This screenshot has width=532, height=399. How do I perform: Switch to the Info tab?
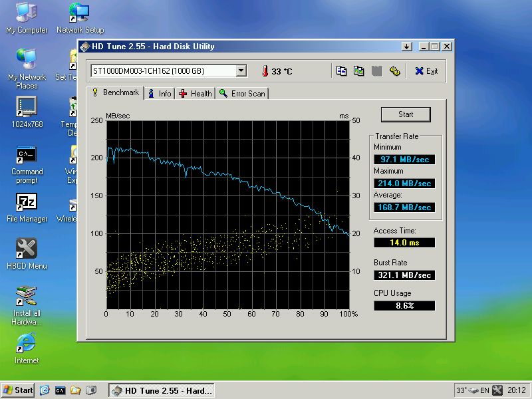pyautogui.click(x=160, y=94)
